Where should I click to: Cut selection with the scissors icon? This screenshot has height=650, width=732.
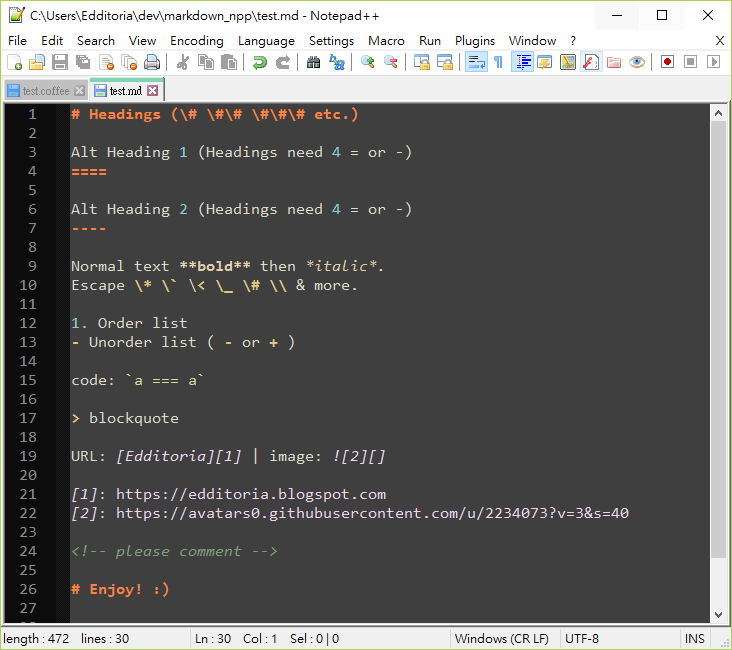[183, 62]
